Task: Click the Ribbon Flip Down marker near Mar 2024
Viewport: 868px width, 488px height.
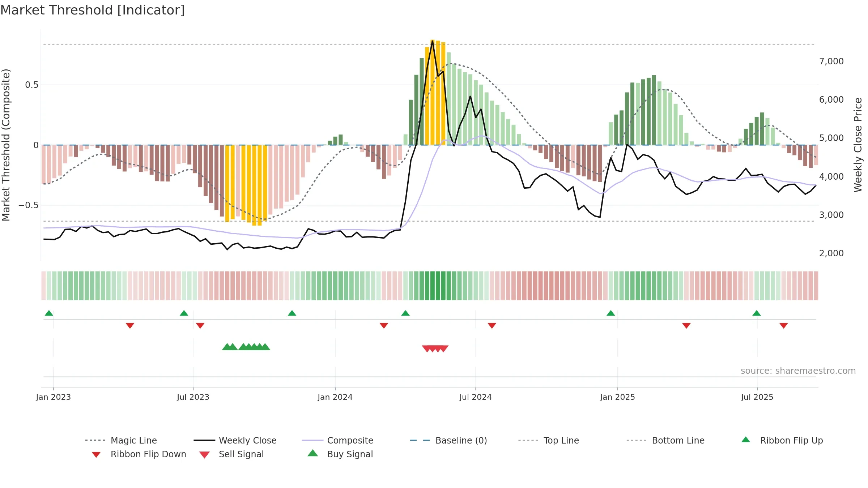Action: tap(384, 326)
